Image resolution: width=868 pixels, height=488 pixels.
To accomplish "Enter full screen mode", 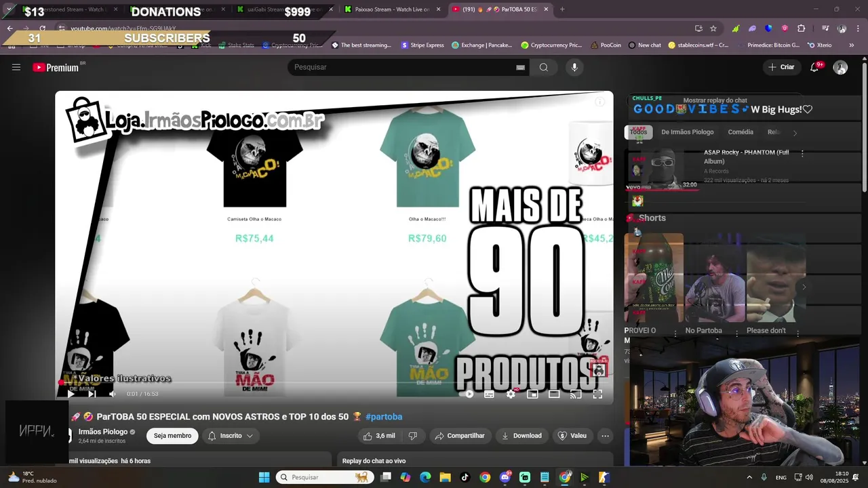I will 597,394.
